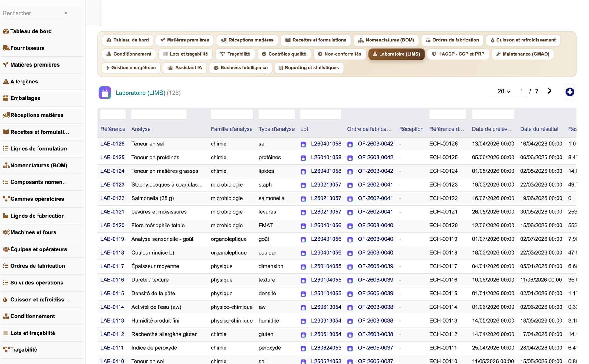The height and width of the screenshot is (364, 589).
Task: Sort by Famille d'analyse column header
Action: [x=232, y=129]
